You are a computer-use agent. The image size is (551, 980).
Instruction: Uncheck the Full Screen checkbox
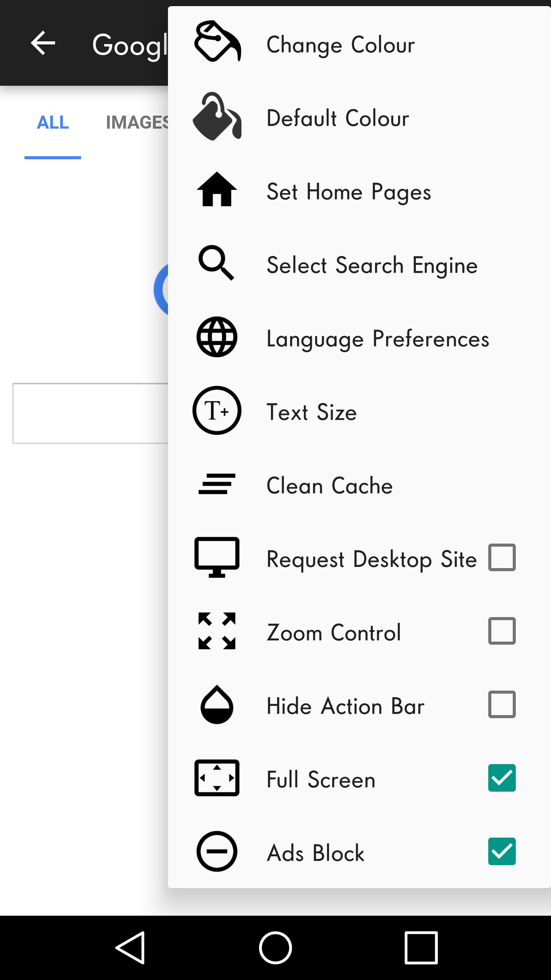(x=502, y=778)
